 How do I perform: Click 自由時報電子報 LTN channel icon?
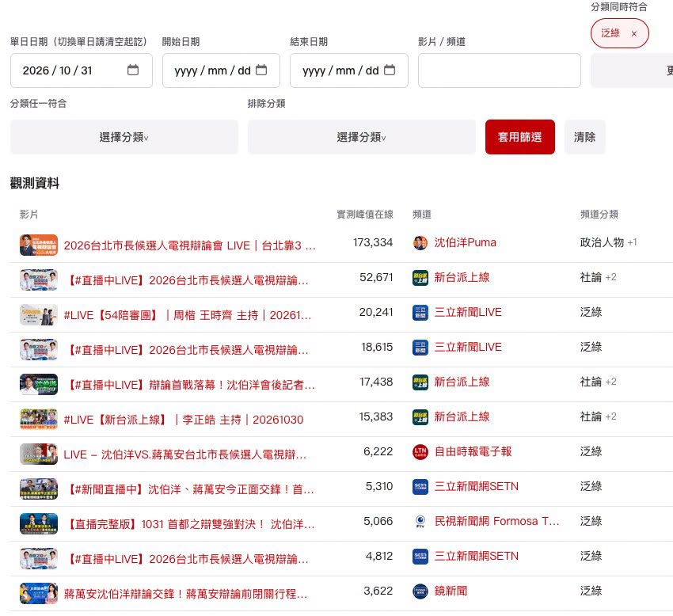420,451
